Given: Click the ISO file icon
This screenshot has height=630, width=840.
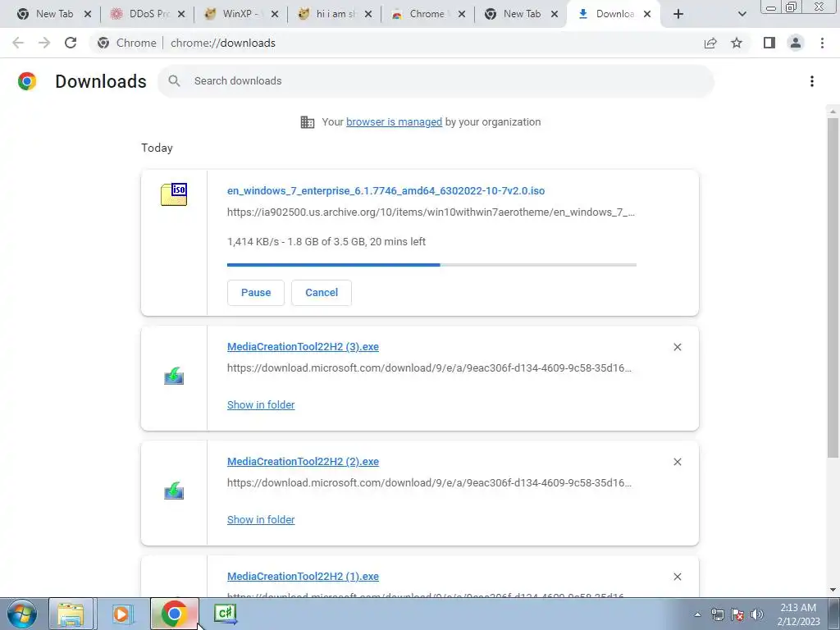Looking at the screenshot, I should [x=174, y=194].
